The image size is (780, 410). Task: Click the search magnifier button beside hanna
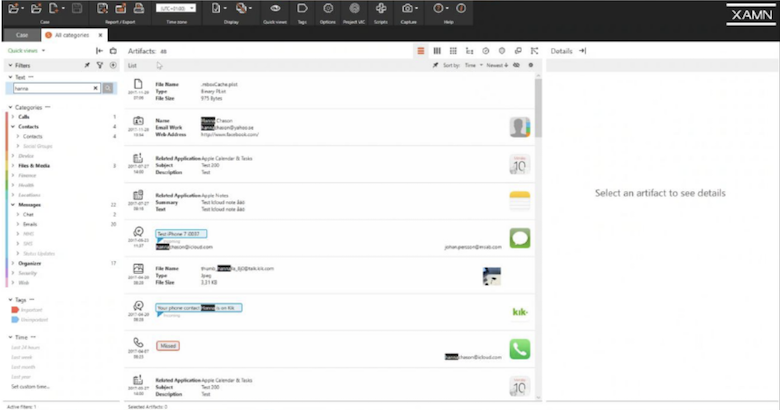pyautogui.click(x=108, y=88)
